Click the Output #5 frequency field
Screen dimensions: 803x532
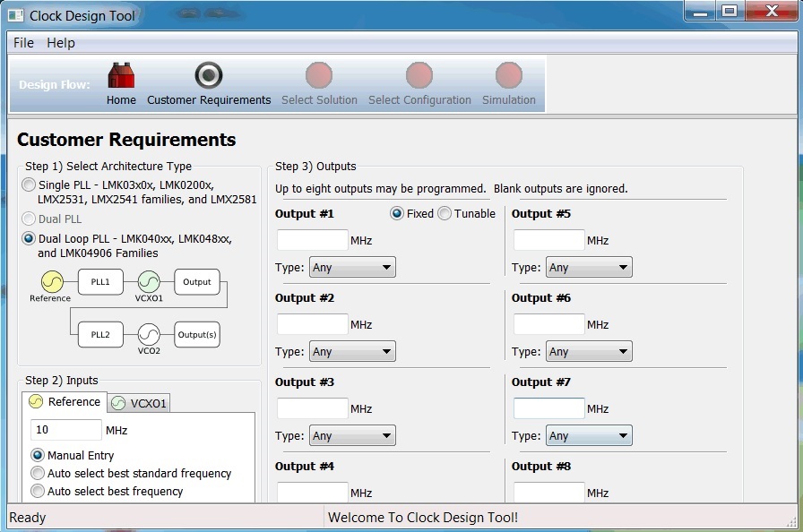549,240
